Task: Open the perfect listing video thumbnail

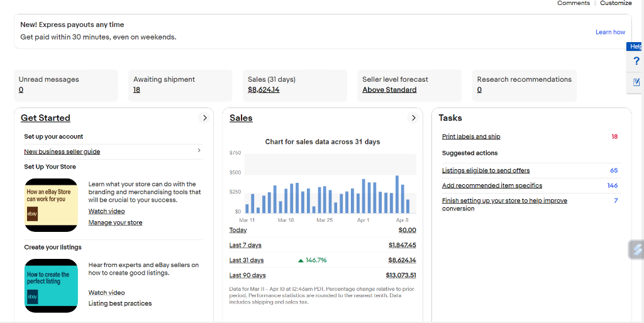Action: (x=51, y=286)
